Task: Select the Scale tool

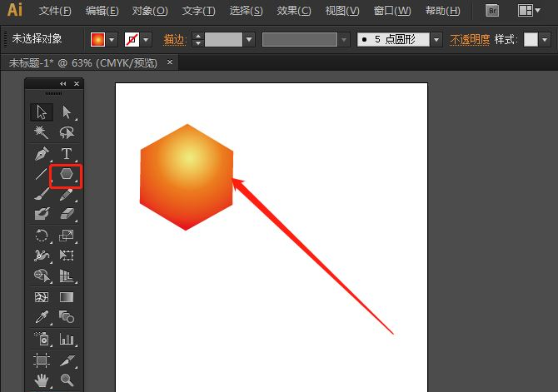Action: (67, 236)
